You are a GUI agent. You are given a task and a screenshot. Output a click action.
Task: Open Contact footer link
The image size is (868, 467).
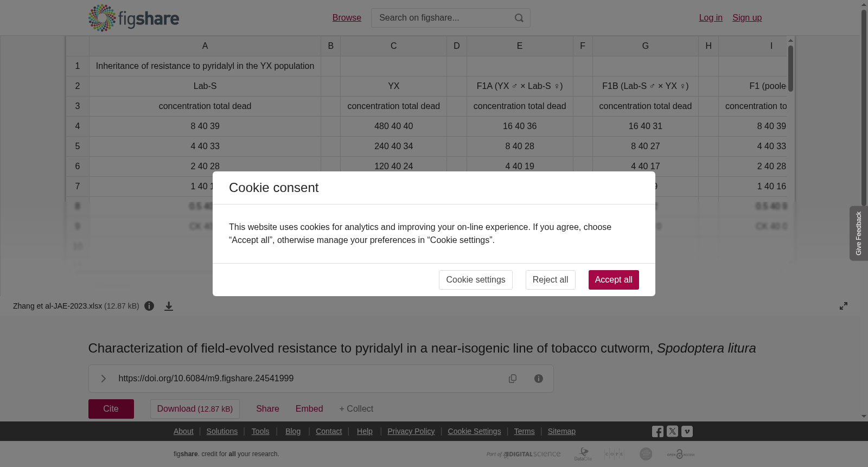(329, 431)
